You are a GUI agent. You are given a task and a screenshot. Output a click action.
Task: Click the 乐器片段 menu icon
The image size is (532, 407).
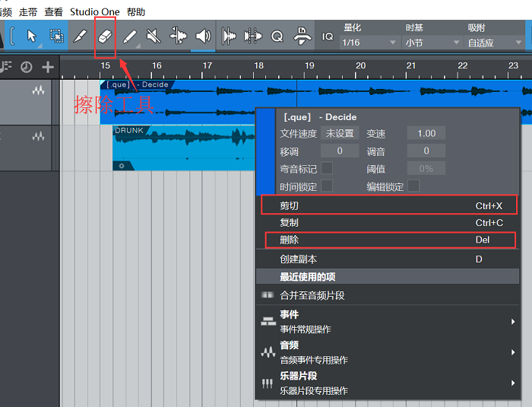268,383
